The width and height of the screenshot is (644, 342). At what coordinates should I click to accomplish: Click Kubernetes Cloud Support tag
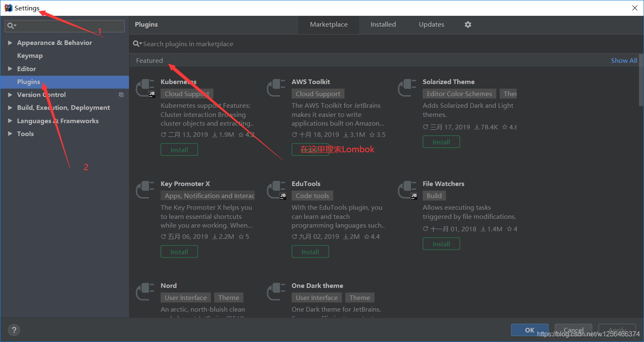pos(187,94)
